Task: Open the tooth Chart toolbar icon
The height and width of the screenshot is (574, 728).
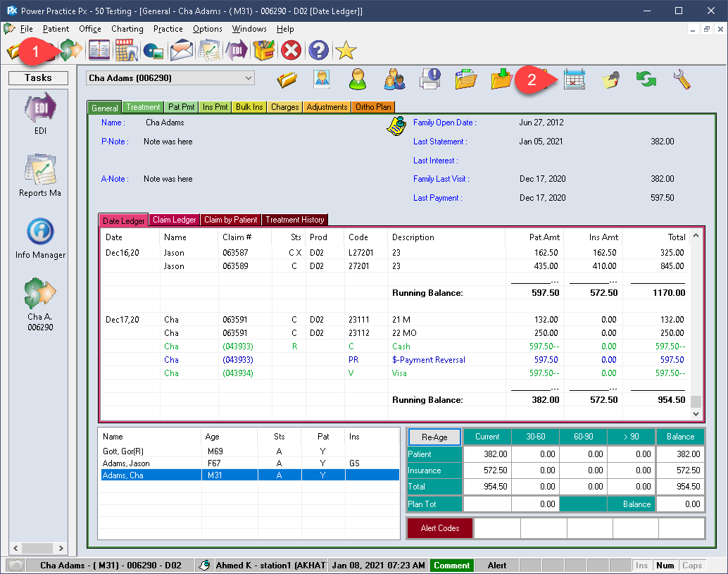Action: click(x=126, y=50)
